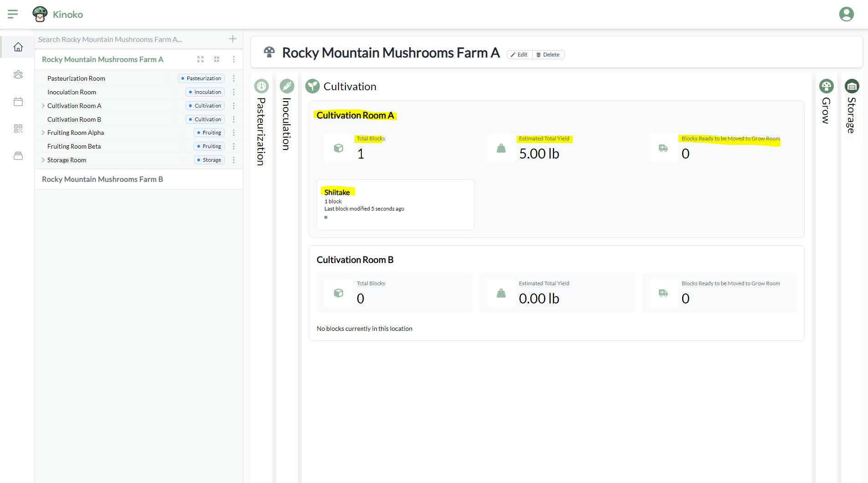Open the home icon in sidebar
The width and height of the screenshot is (868, 483).
tap(18, 47)
